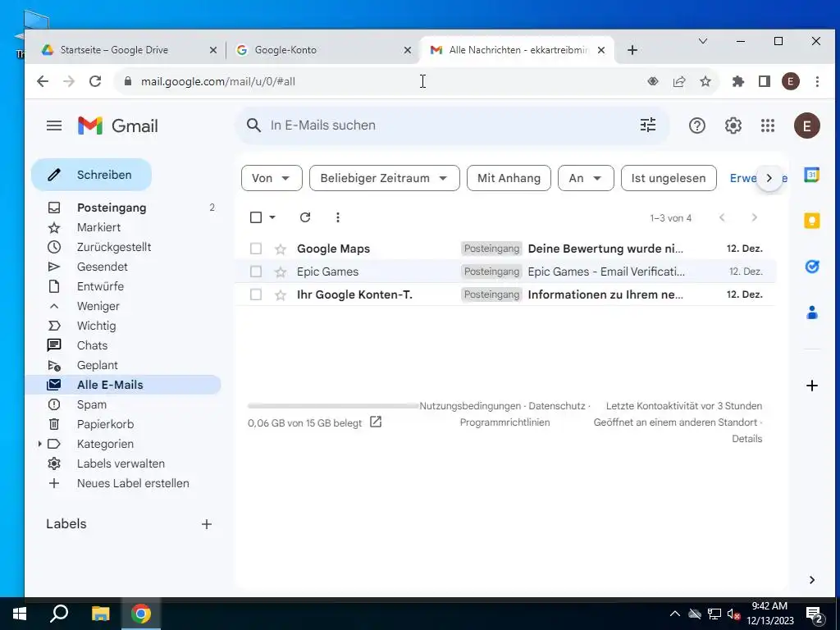Open the Help question mark icon
The height and width of the screenshot is (630, 840).
tap(696, 126)
